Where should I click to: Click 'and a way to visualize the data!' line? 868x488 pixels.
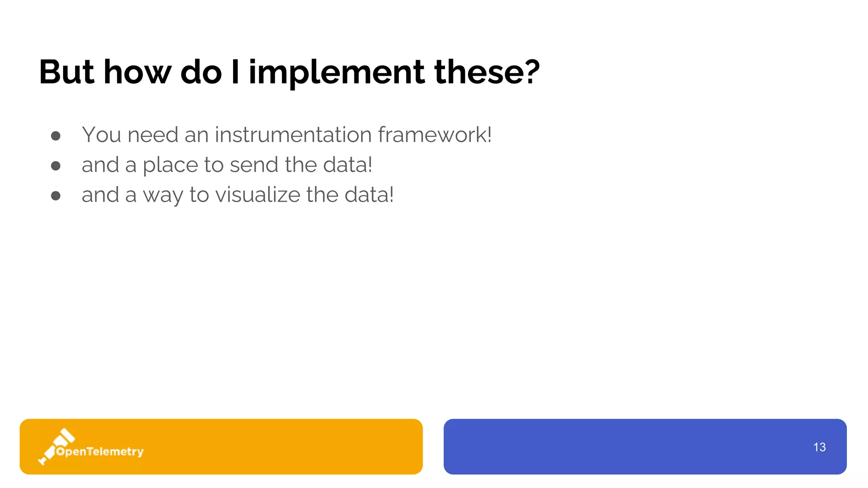pyautogui.click(x=238, y=195)
